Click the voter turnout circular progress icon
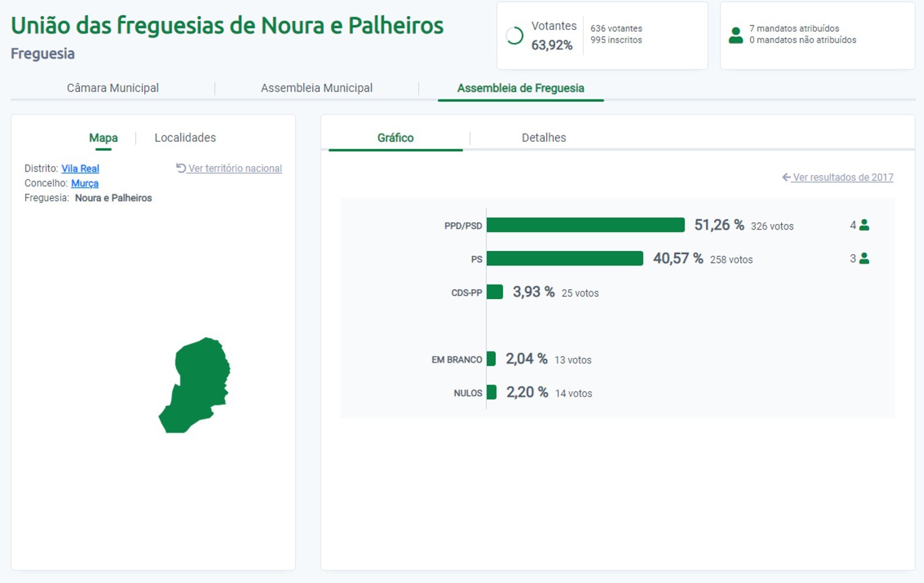The image size is (924, 583). 515,36
